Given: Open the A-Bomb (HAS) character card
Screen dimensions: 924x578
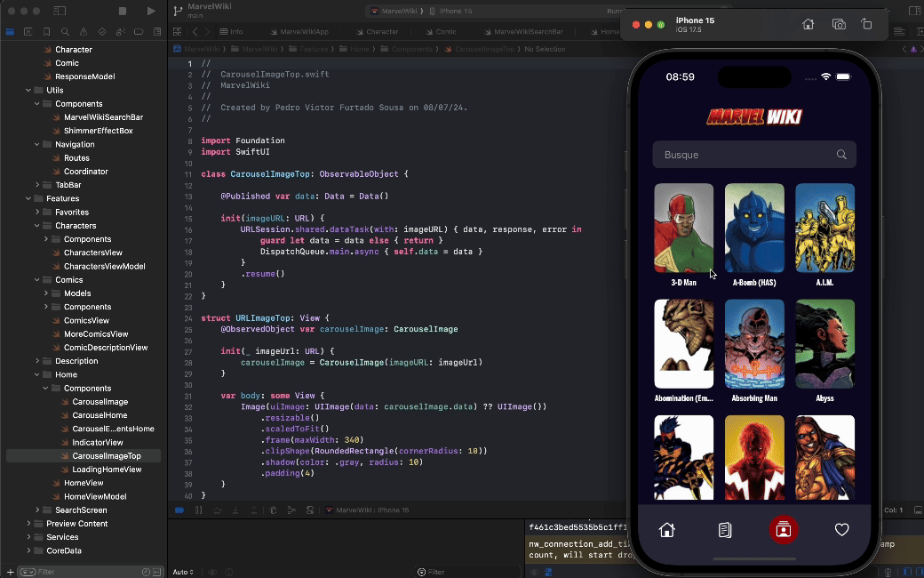Looking at the screenshot, I should click(754, 236).
